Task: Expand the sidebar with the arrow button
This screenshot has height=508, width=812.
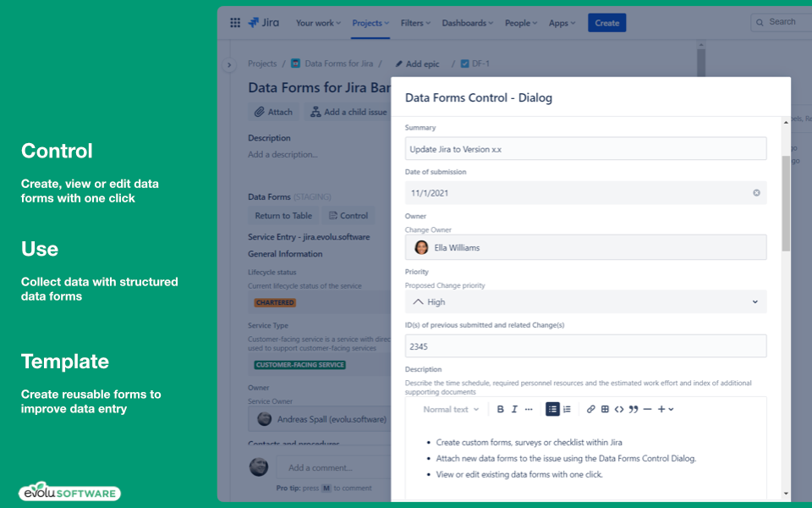Action: point(229,65)
